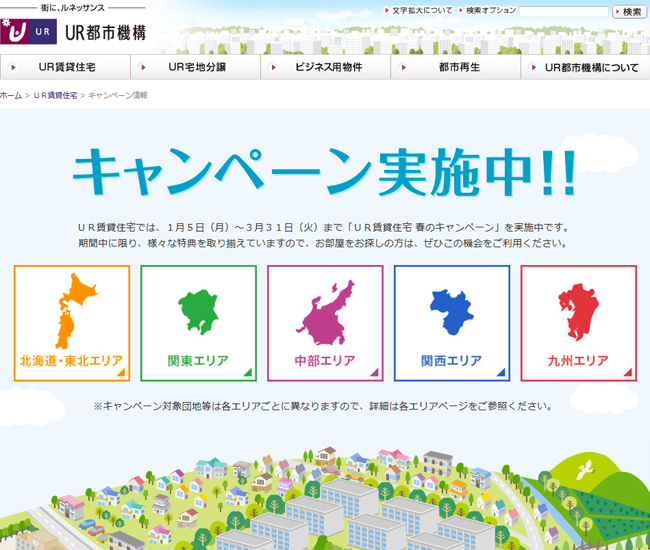Click the arrow icon beside UR宅地分譲 tab
This screenshot has height=550, width=650.
click(x=143, y=67)
